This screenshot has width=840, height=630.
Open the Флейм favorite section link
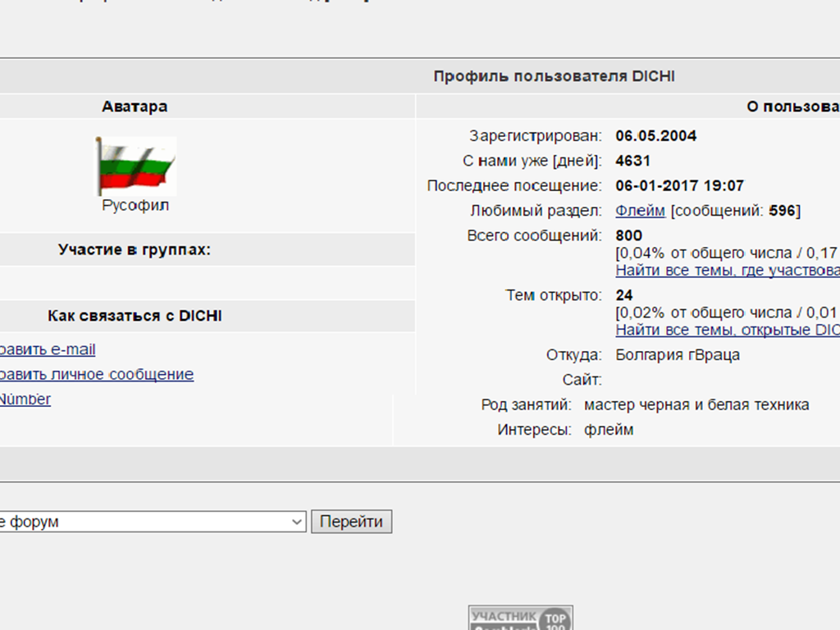click(x=640, y=211)
